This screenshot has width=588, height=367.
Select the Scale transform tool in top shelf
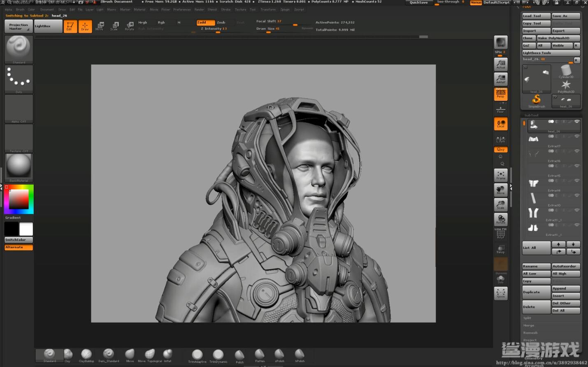tap(114, 26)
